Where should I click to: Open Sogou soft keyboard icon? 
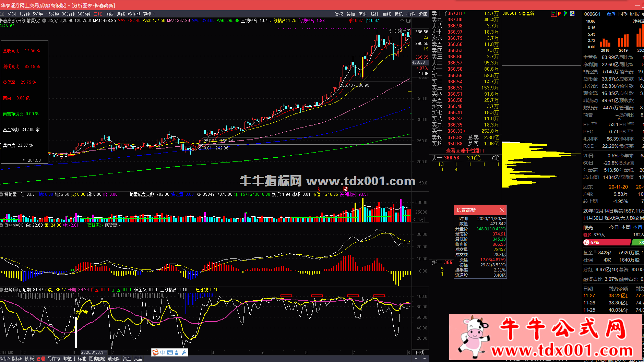tap(170, 352)
